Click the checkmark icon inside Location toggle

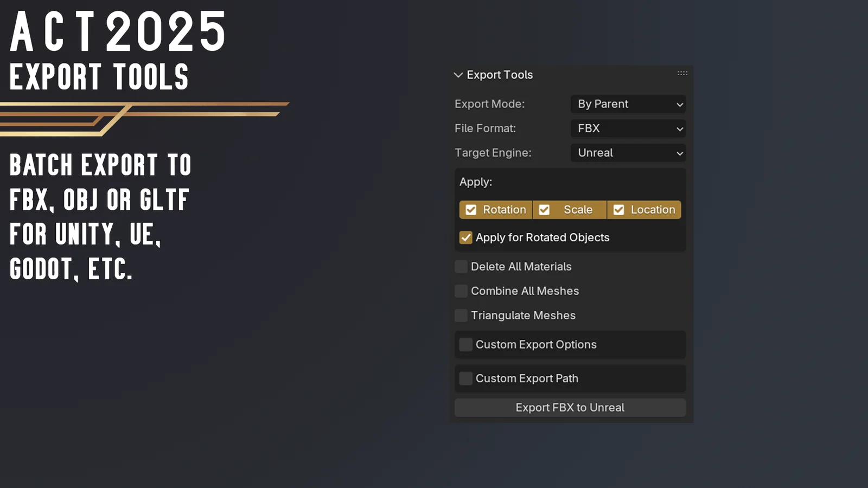point(618,209)
